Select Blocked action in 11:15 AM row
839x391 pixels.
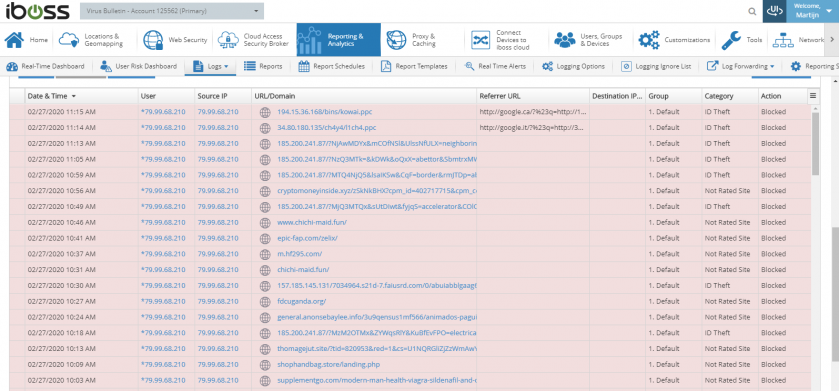pos(773,112)
